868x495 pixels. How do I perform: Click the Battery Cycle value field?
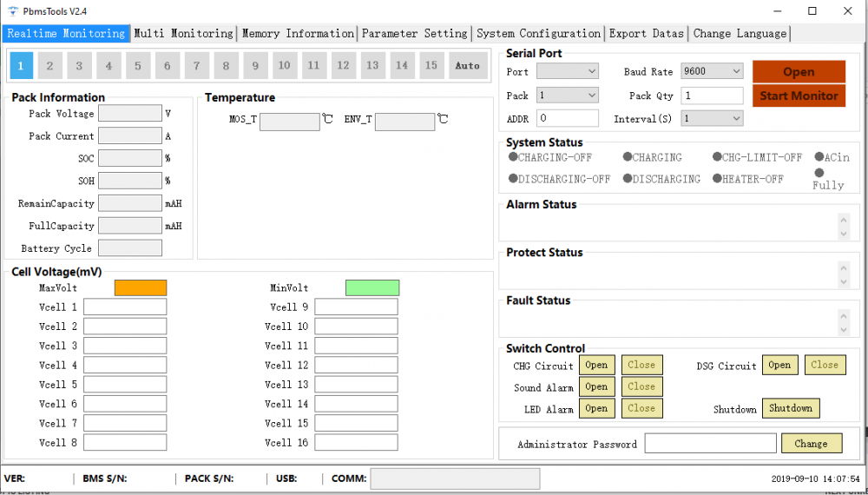point(130,248)
